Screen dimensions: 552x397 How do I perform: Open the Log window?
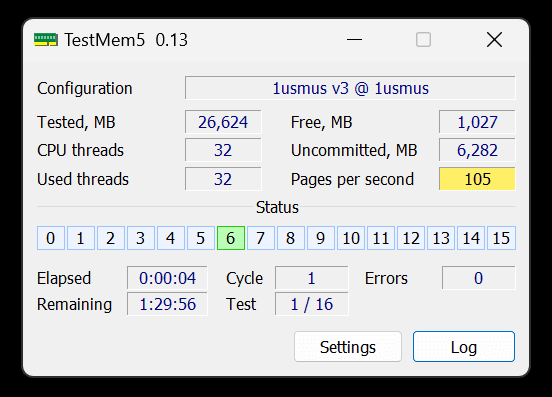pos(464,347)
